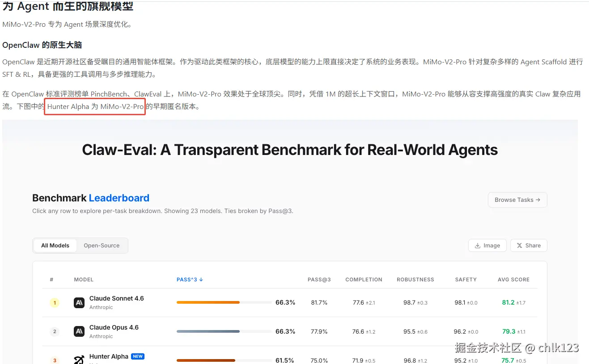Click the X logo in the Share button
Viewport: 589px width, 364px height.
coord(519,246)
